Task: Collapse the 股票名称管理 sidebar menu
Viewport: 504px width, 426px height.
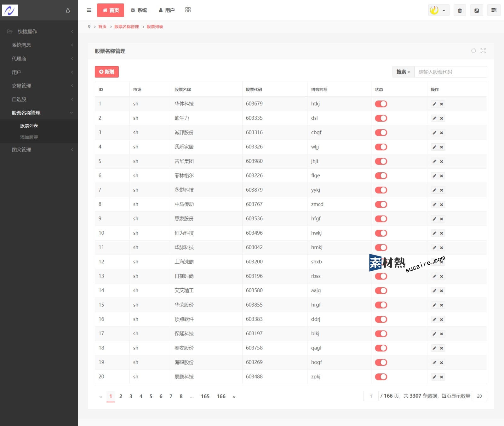Action: pos(39,113)
